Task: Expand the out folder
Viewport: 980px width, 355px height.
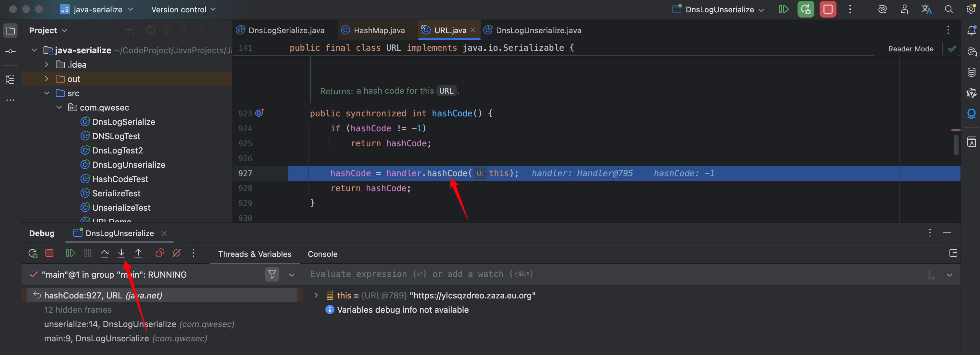Action: pos(46,79)
